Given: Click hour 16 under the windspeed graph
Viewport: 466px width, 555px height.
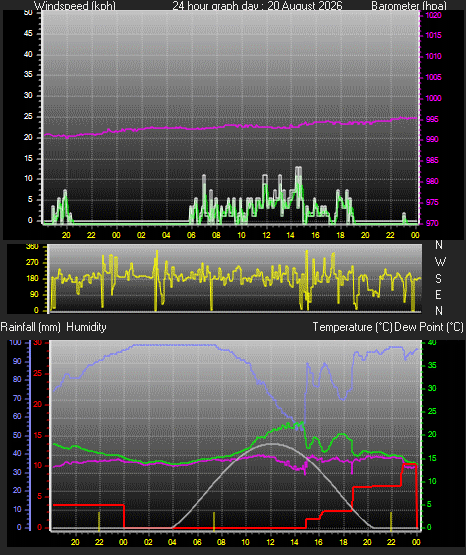Looking at the screenshot, I should tap(316, 235).
